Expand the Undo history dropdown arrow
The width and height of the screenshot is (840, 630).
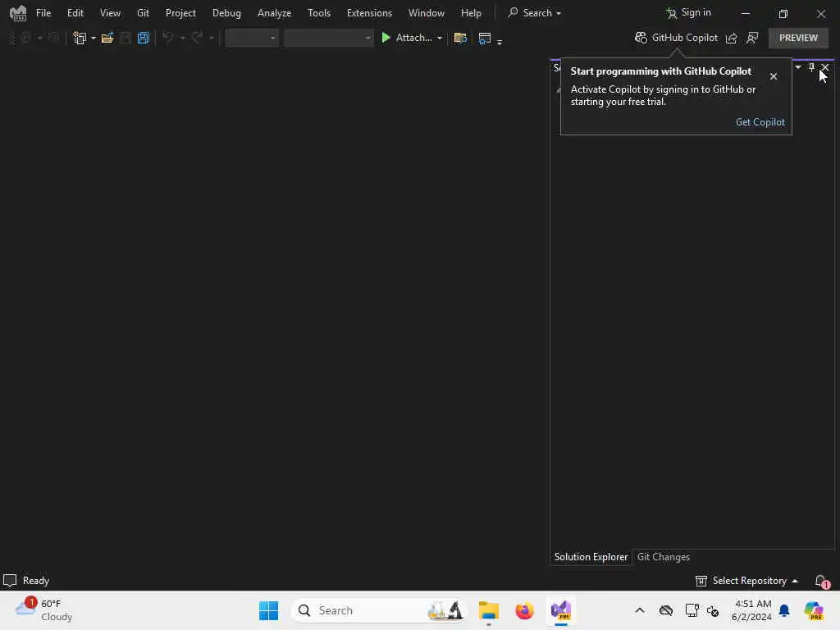click(183, 38)
